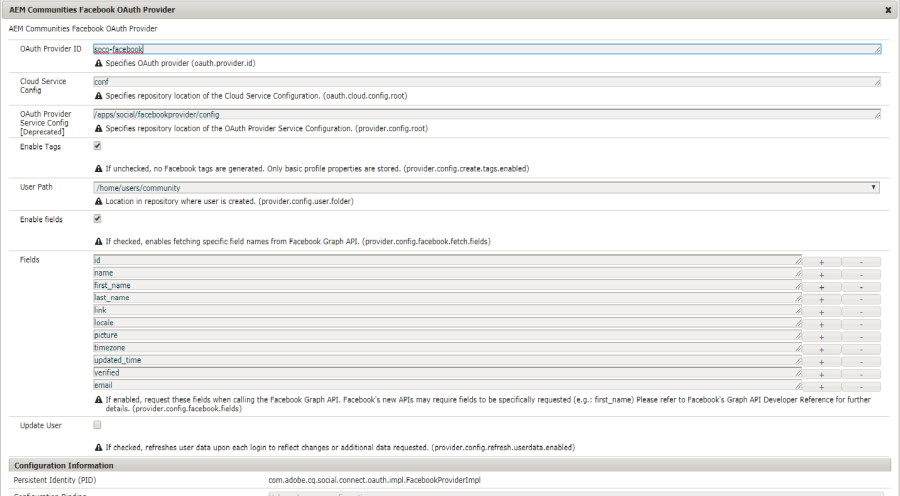The image size is (900, 496).
Task: Remove the 'updated_time' field row
Action: point(861,362)
